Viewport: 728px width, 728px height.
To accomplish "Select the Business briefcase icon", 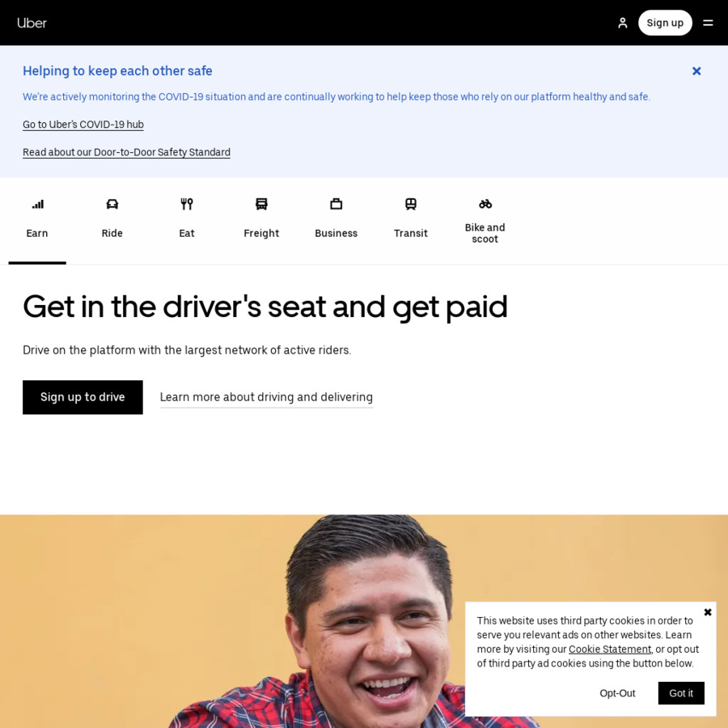I will tap(336, 204).
